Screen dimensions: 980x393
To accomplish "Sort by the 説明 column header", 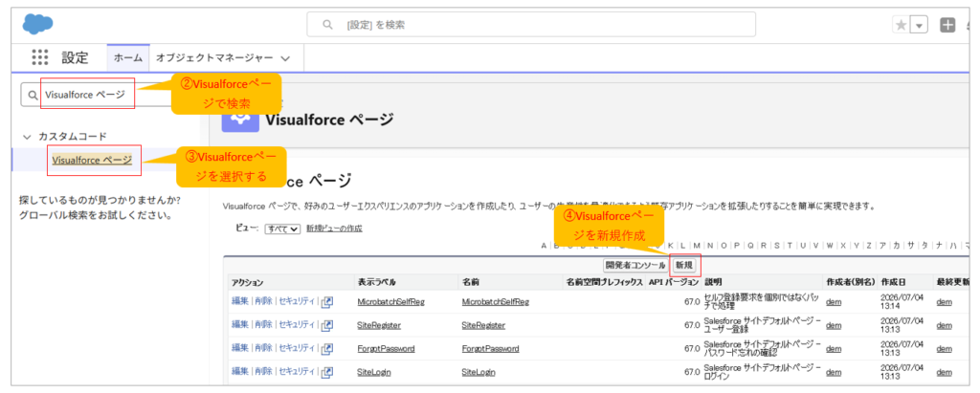I will coord(712,282).
